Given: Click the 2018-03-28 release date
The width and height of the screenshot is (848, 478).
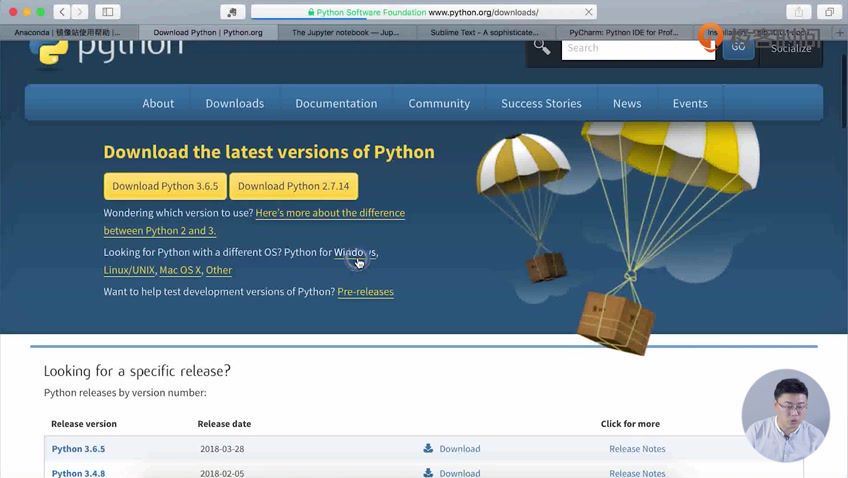Looking at the screenshot, I should click(222, 449).
